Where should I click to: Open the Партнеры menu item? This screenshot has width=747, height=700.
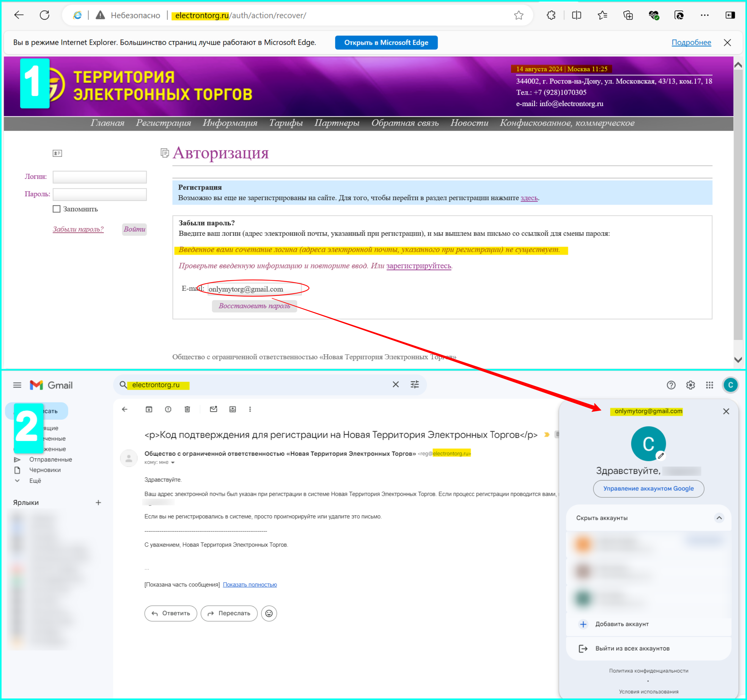pos(337,123)
